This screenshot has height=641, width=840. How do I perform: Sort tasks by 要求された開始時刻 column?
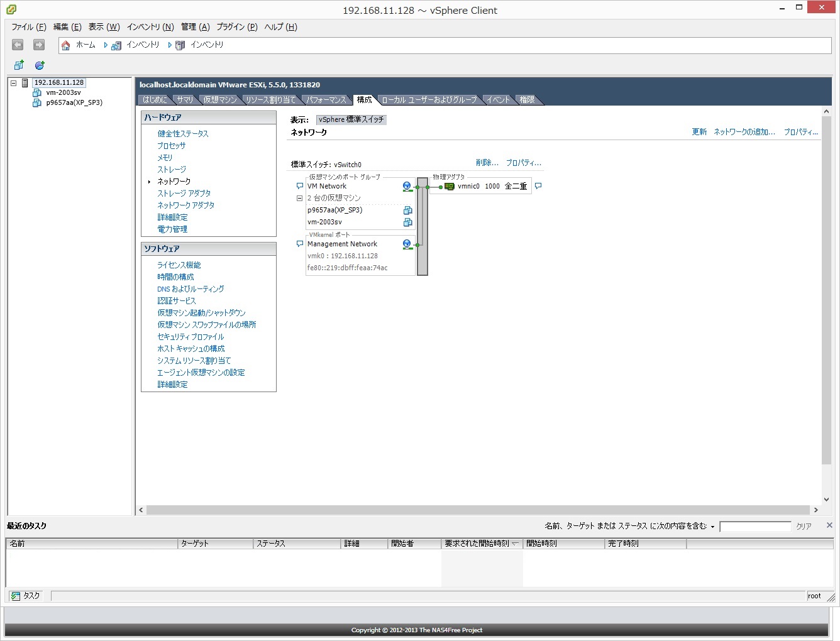482,544
